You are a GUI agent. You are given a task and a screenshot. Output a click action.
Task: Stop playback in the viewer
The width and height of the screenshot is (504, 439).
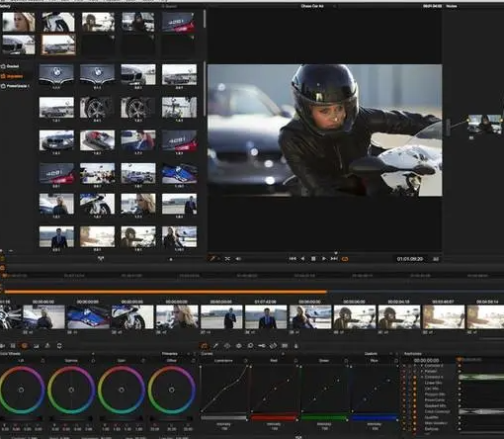click(313, 259)
